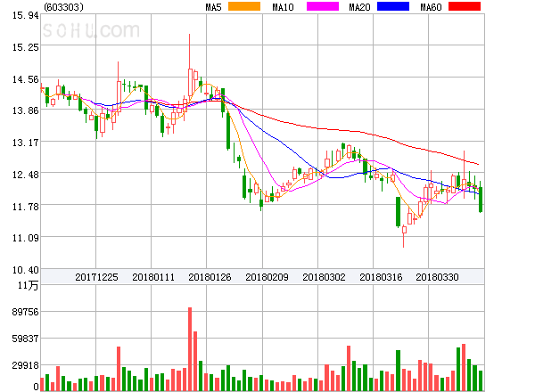Click the 15.25 price axis label
This screenshot has width=535, height=392.
click(26, 47)
